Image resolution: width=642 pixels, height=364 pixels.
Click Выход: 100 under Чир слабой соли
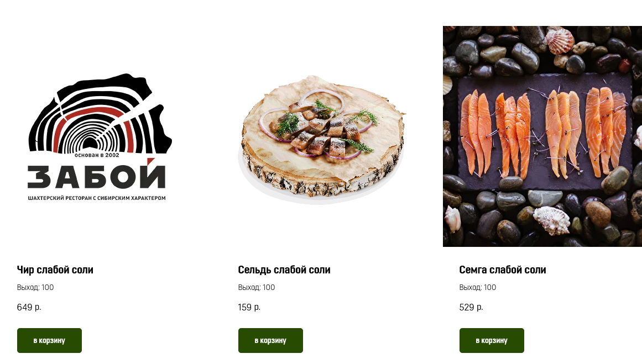point(35,288)
